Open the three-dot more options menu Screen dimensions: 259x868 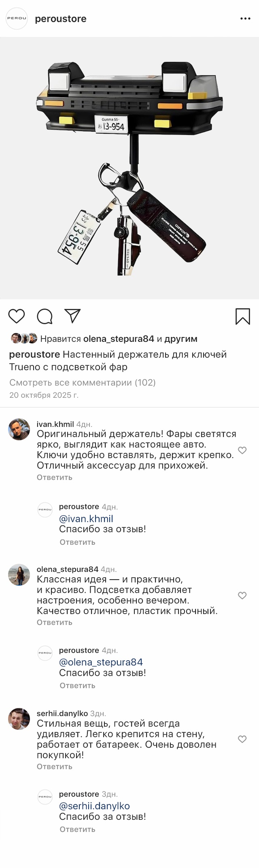(x=245, y=19)
